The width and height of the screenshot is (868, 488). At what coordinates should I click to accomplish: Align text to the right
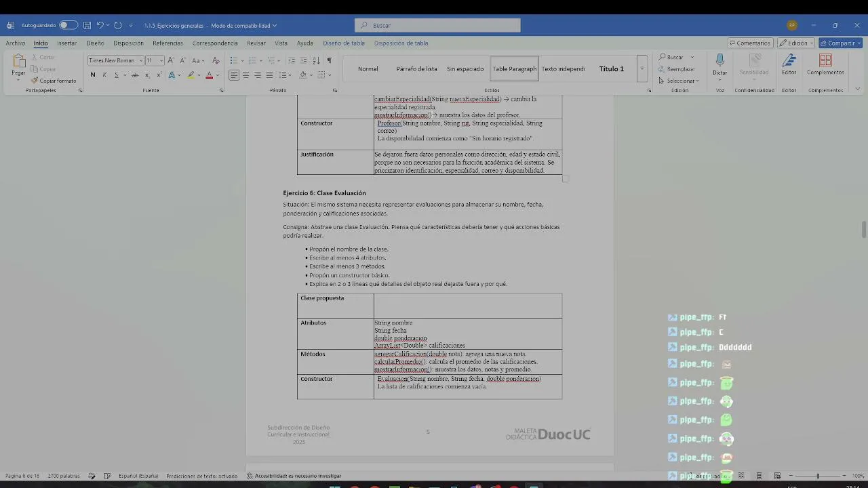coord(258,75)
